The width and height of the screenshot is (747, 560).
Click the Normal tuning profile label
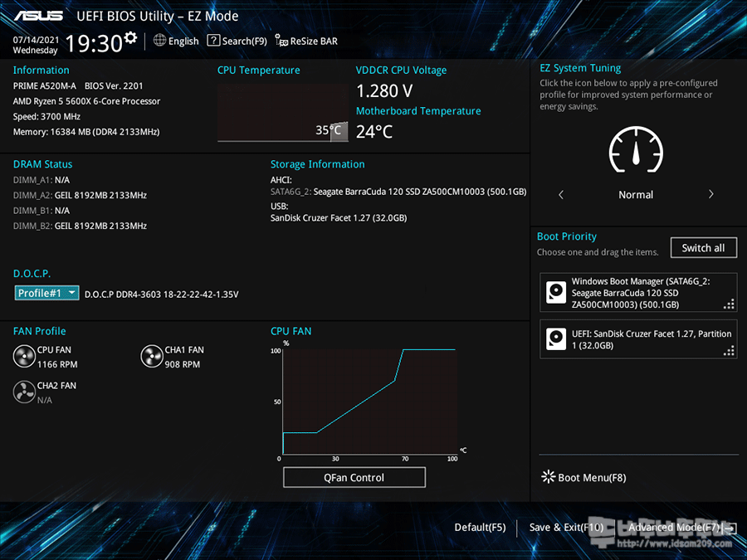click(x=636, y=194)
